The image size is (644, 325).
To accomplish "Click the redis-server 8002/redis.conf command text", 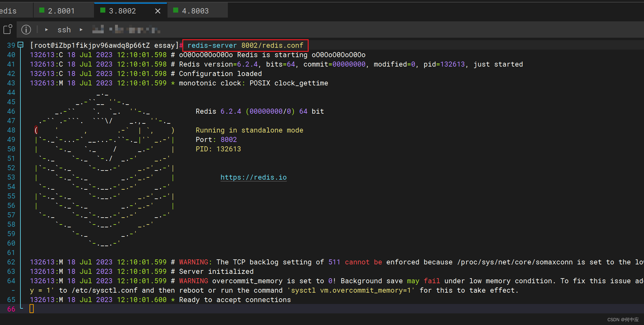I will (245, 46).
